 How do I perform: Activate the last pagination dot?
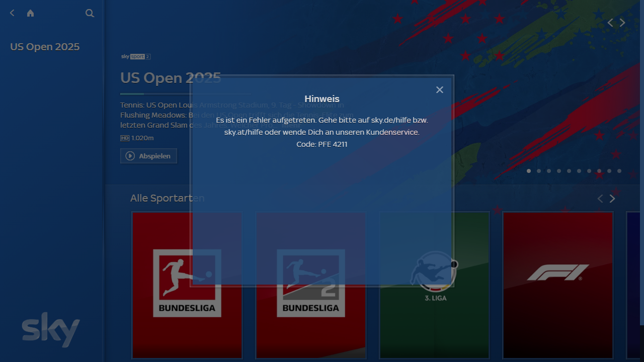coord(619,171)
